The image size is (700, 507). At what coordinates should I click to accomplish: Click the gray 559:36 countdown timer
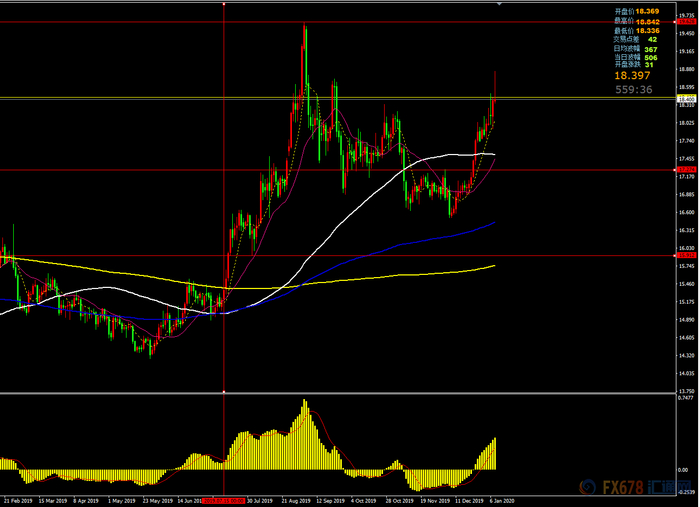(633, 90)
